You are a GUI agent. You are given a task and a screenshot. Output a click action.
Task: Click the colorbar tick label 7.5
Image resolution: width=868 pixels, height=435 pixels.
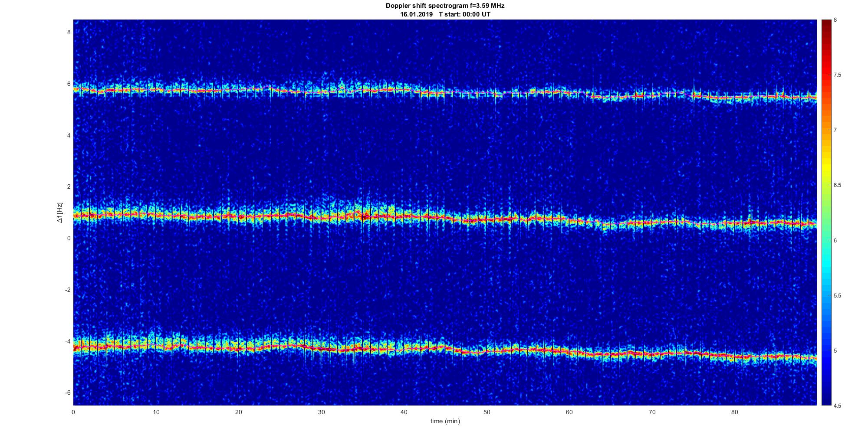click(838, 75)
